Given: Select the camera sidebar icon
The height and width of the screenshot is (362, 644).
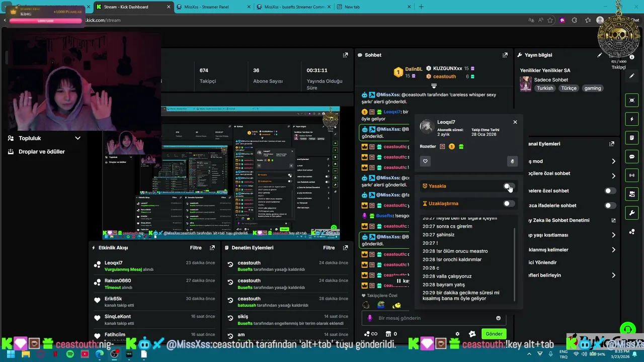Looking at the screenshot, I should pos(632,194).
